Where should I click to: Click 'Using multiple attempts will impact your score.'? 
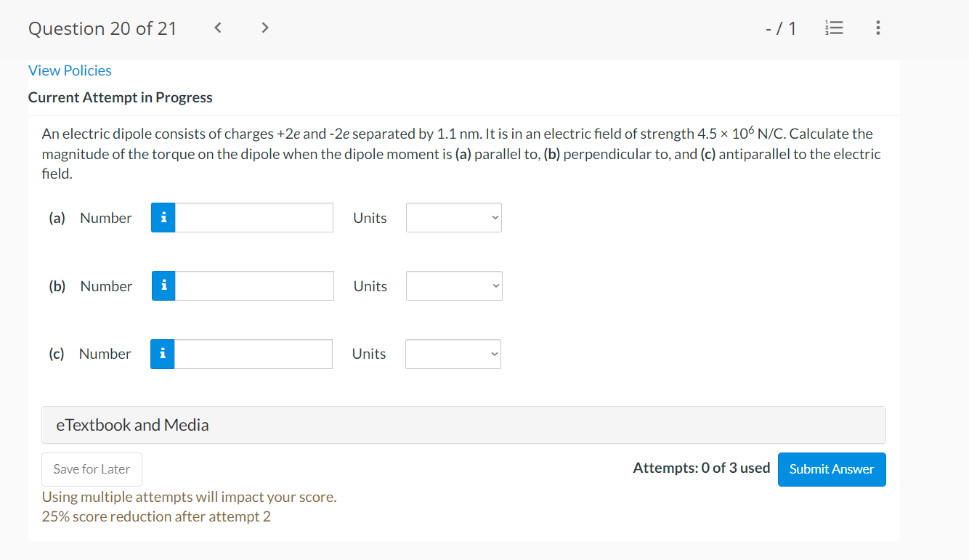[189, 498]
